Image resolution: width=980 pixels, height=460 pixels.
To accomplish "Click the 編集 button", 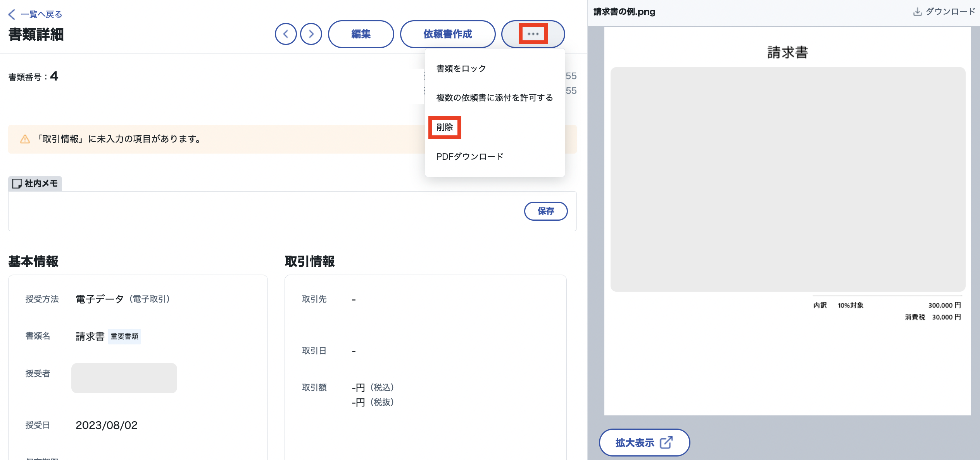I will tap(361, 34).
